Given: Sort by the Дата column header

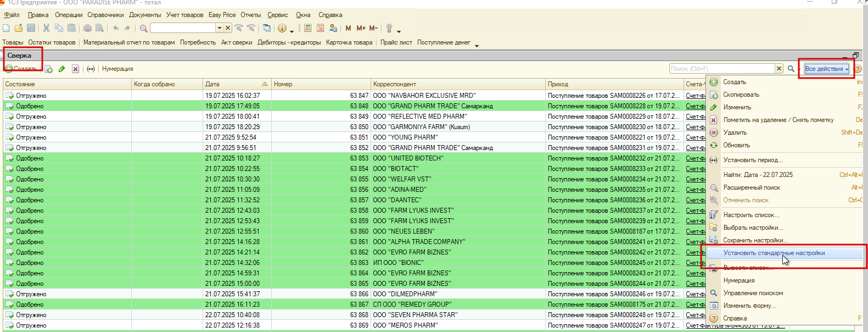Looking at the screenshot, I should tap(237, 84).
